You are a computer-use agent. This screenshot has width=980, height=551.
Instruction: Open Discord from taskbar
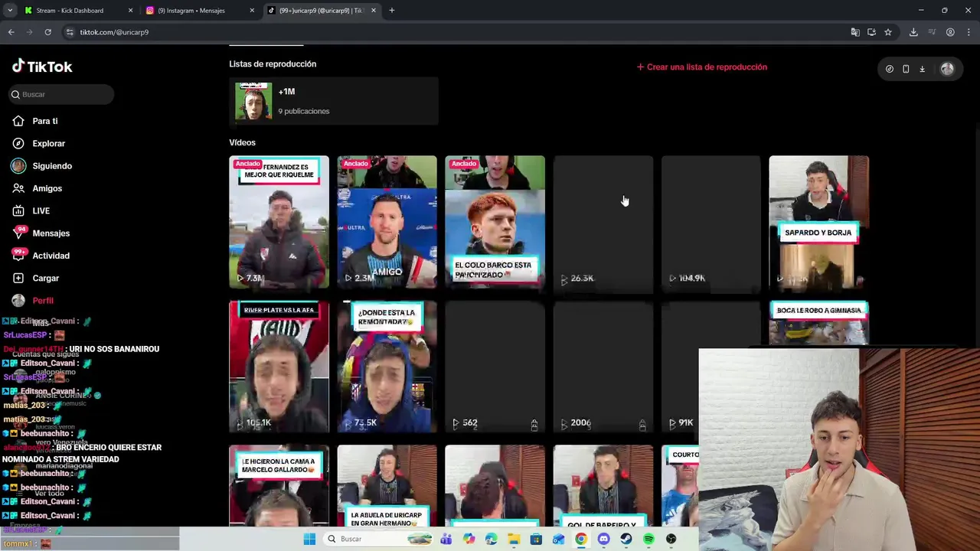click(603, 539)
